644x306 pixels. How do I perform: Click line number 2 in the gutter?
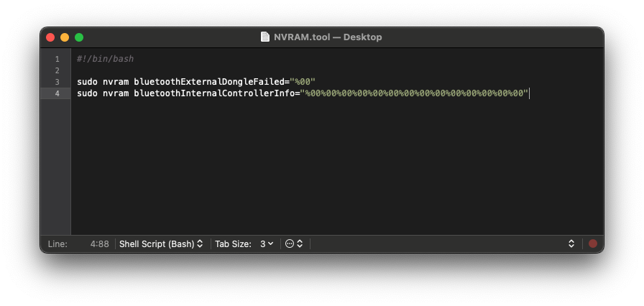pyautogui.click(x=57, y=70)
